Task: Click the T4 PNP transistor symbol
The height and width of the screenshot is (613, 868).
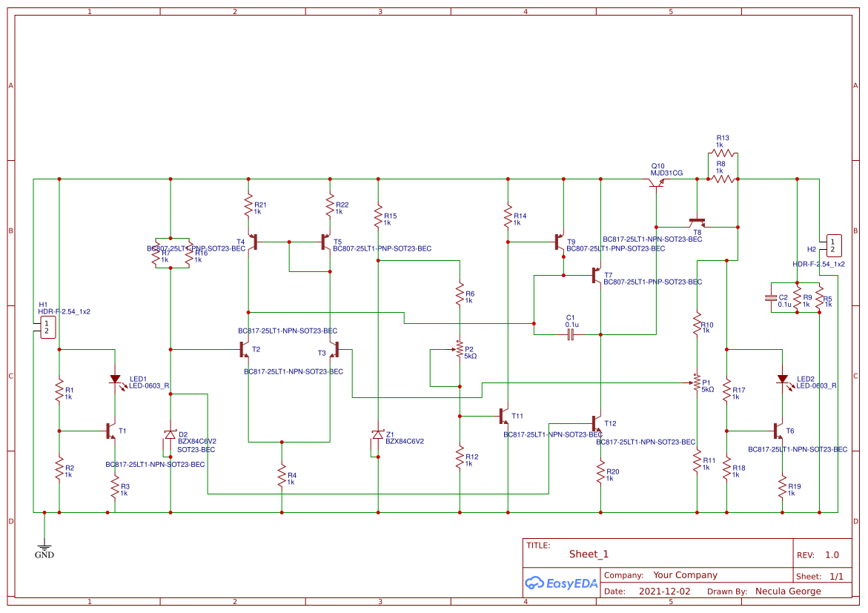Action: (253, 242)
